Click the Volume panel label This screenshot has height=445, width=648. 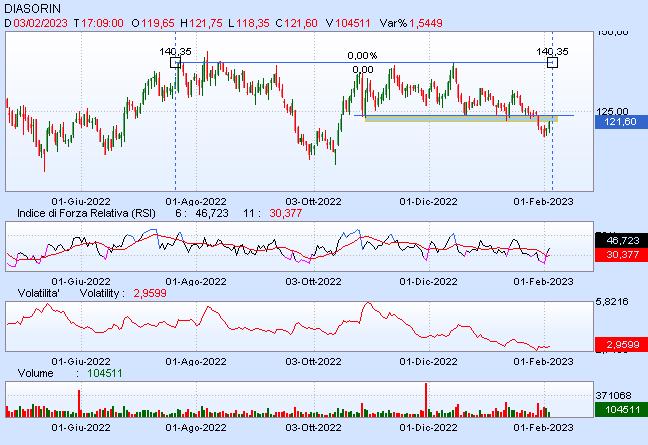pos(35,374)
